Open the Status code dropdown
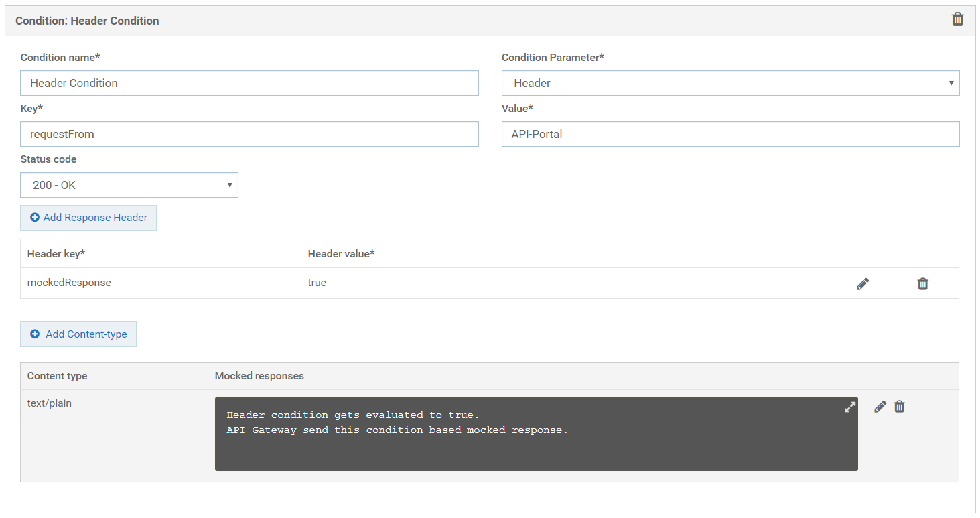Image resolution: width=980 pixels, height=518 pixels. pyautogui.click(x=129, y=185)
